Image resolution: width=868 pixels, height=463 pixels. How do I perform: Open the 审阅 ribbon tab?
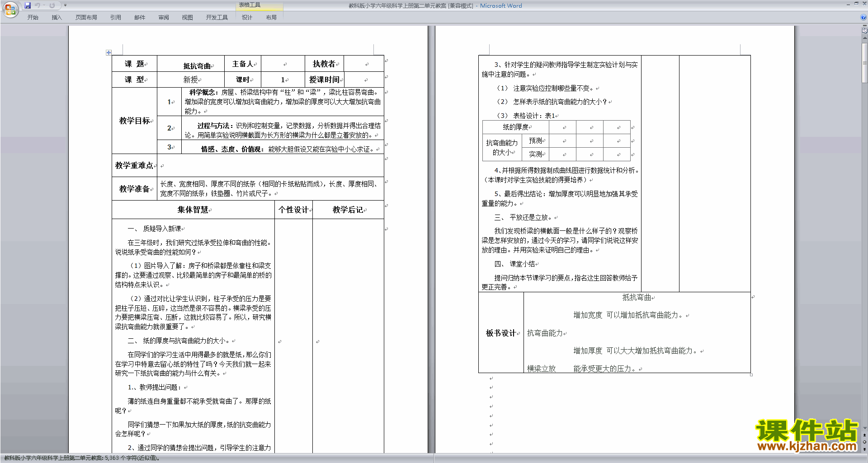tap(164, 18)
